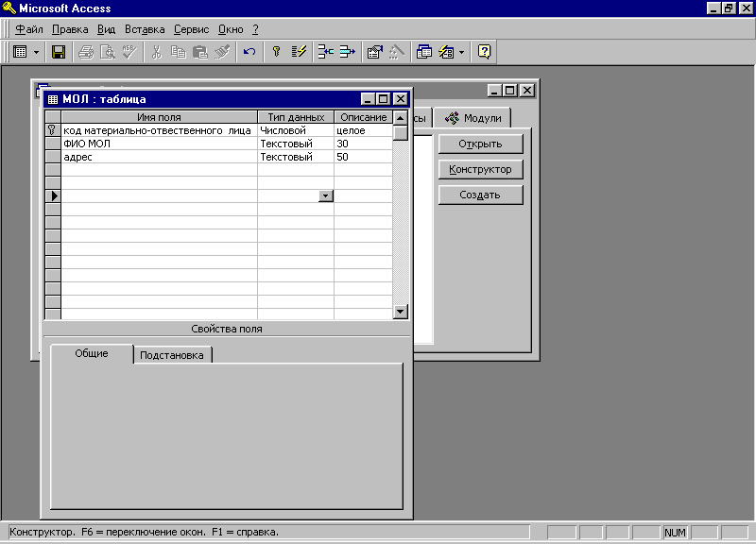
Task: Open the Файл menu
Action: click(29, 29)
